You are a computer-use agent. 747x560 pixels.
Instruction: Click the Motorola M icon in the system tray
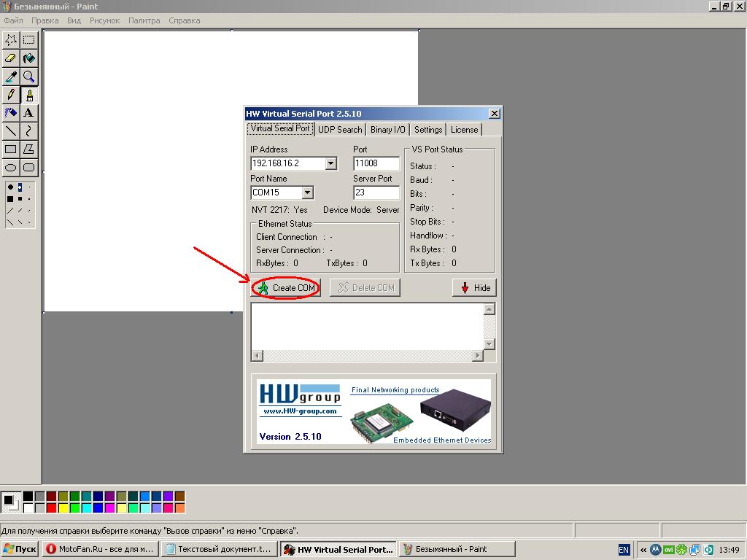tap(656, 550)
